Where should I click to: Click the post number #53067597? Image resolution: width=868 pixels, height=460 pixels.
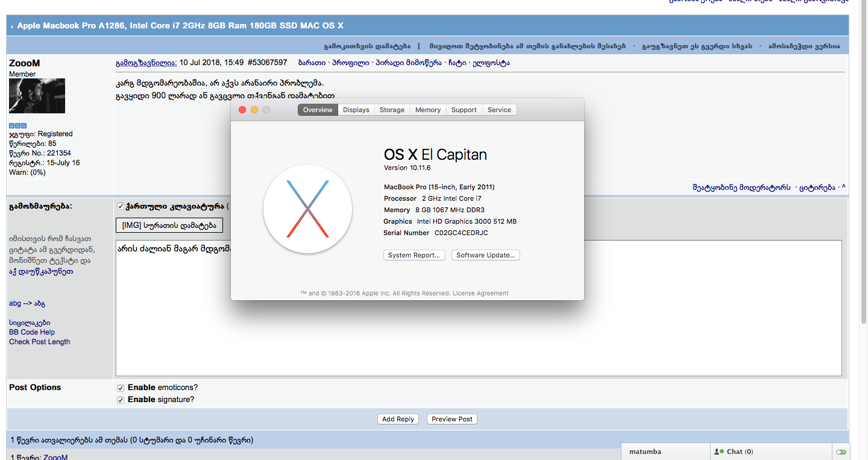pyautogui.click(x=268, y=63)
